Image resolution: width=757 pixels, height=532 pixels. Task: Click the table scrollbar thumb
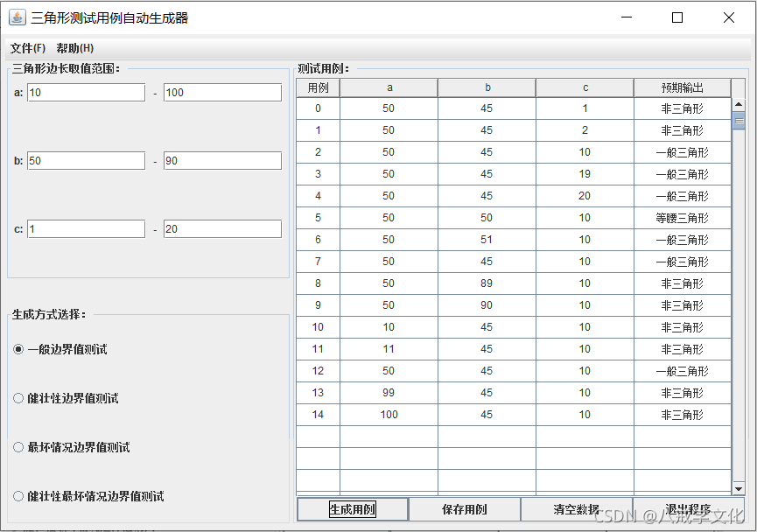[x=739, y=121]
